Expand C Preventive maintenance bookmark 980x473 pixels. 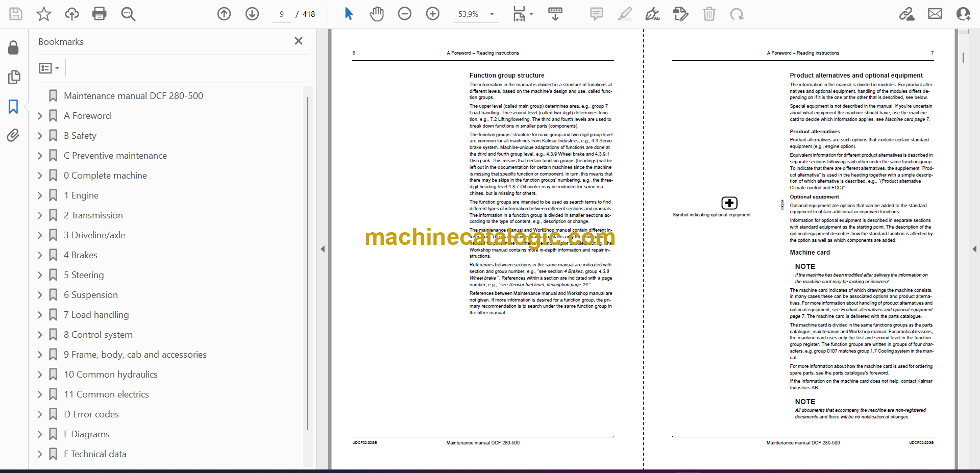[40, 156]
